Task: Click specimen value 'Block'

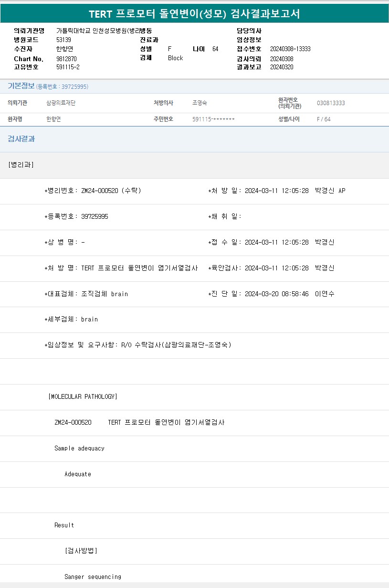Action: click(176, 58)
